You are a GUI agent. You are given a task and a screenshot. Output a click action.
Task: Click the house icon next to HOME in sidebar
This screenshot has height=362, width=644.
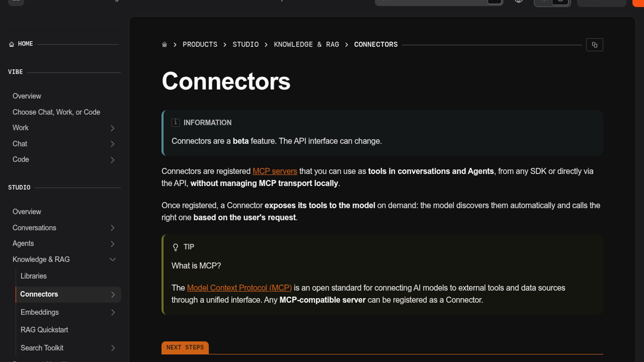coord(11,44)
